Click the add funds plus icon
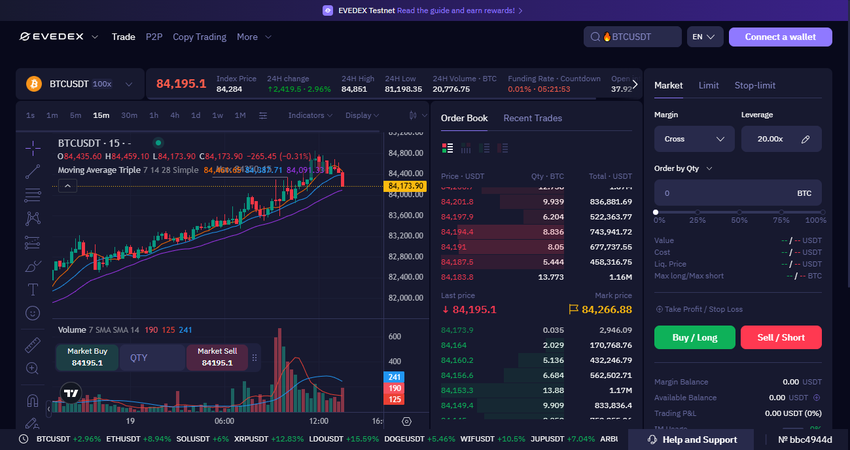The image size is (850, 450). tap(816, 397)
